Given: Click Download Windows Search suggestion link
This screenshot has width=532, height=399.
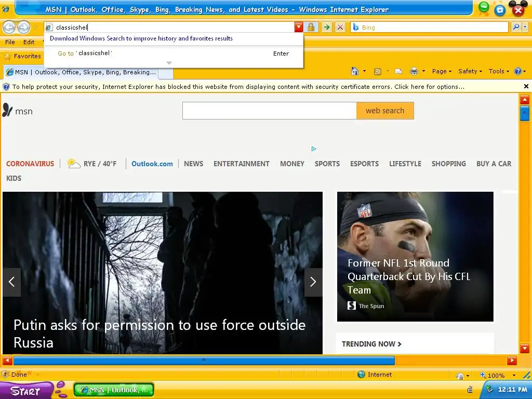Looking at the screenshot, I should (141, 38).
